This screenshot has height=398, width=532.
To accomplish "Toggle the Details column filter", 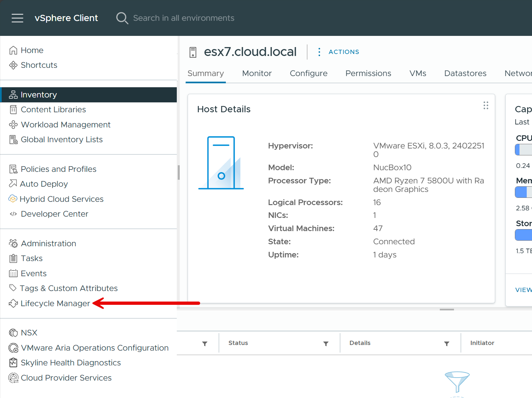I will coord(447,343).
